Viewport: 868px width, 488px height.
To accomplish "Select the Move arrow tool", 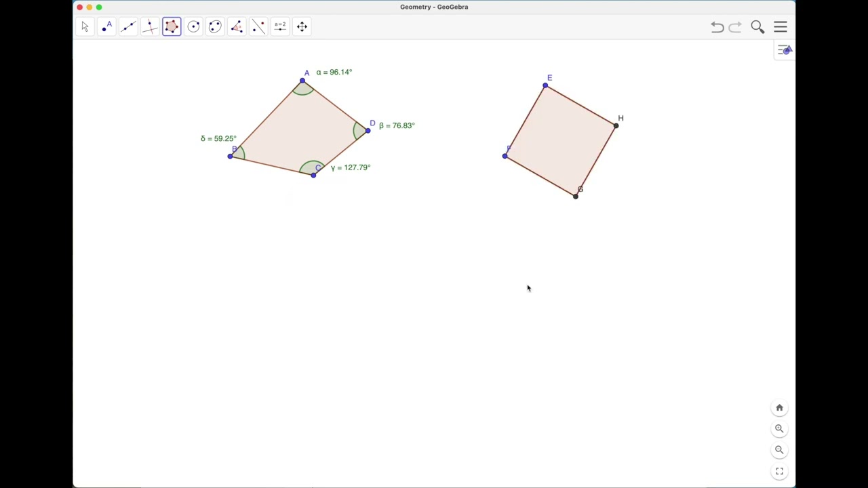I will tap(85, 26).
